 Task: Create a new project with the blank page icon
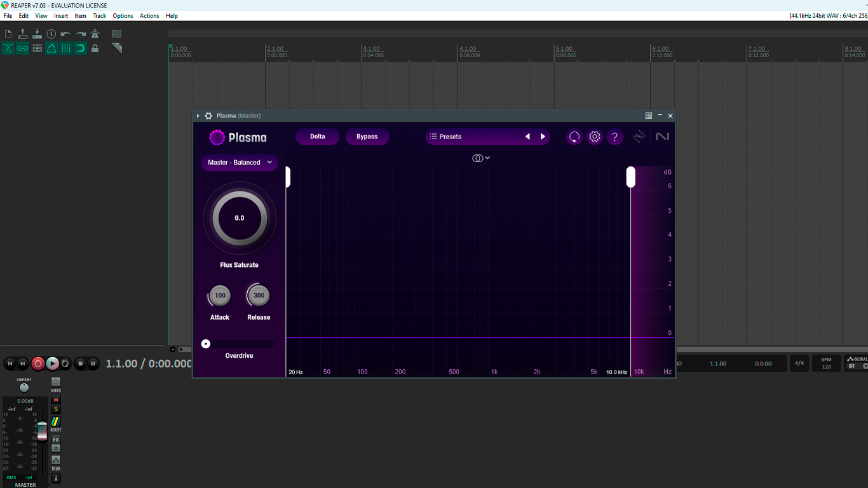(8, 34)
